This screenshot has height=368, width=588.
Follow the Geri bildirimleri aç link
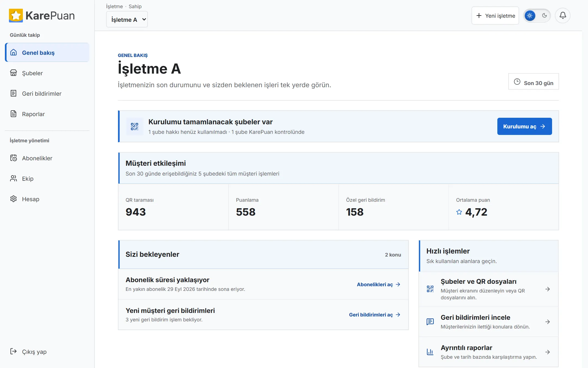pyautogui.click(x=375, y=315)
